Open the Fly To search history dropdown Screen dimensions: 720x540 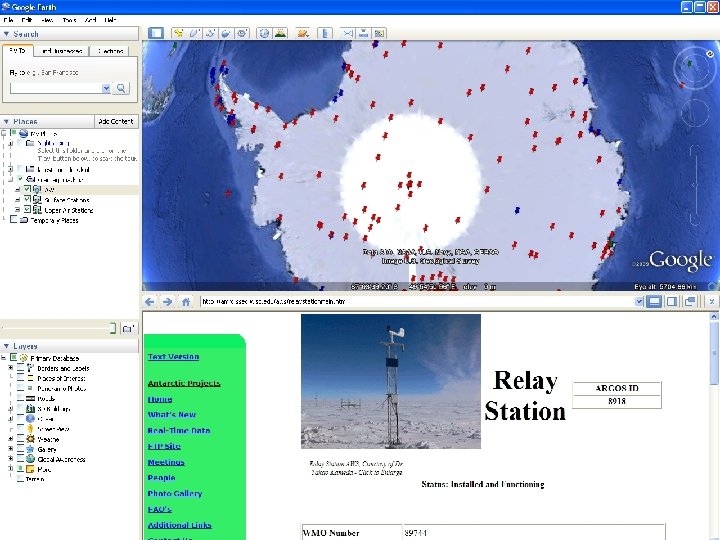click(106, 88)
